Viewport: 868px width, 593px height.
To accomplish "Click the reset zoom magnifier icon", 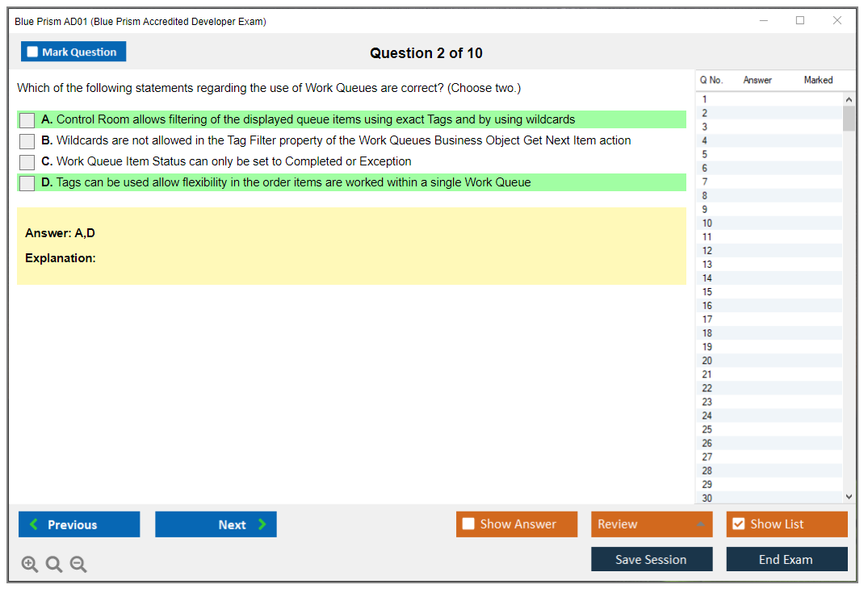I will tap(54, 565).
